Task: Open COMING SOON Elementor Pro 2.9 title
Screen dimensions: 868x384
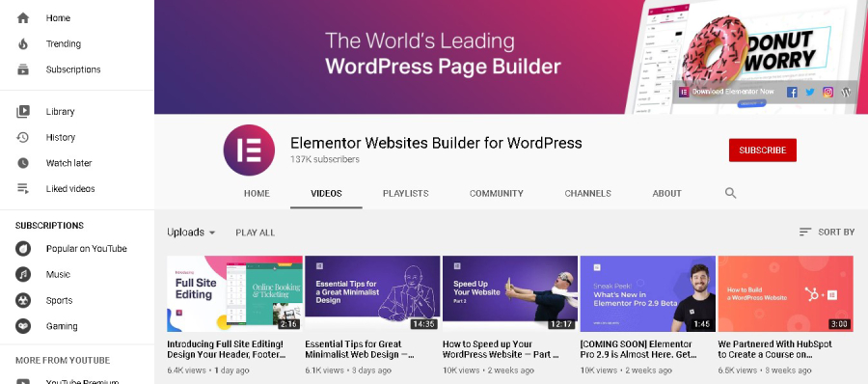Action: tap(638, 349)
